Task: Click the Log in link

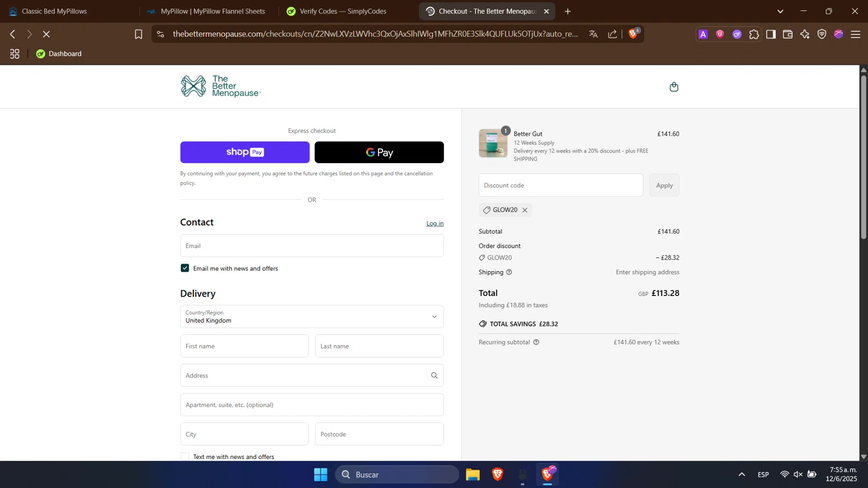Action: [x=435, y=223]
